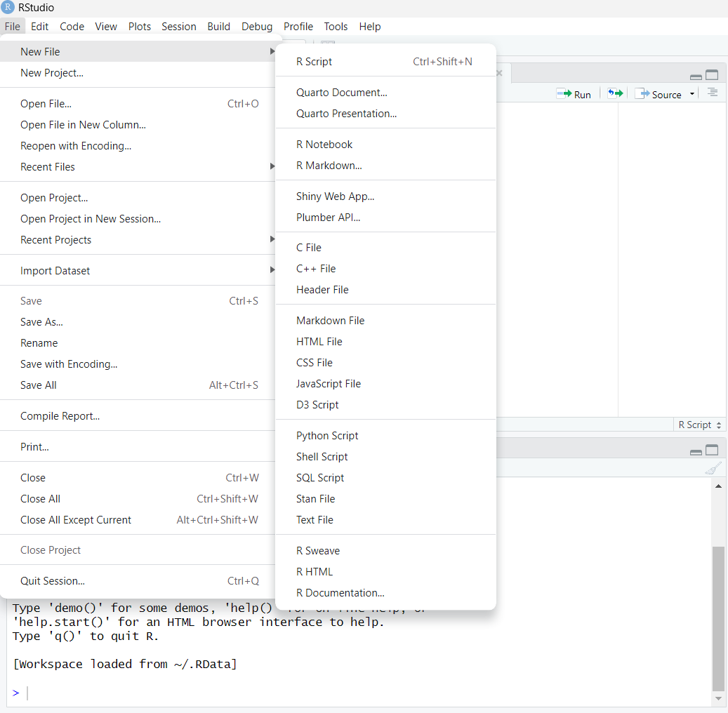The height and width of the screenshot is (713, 728).
Task: Select R Notebook from the submenu
Action: pos(324,144)
